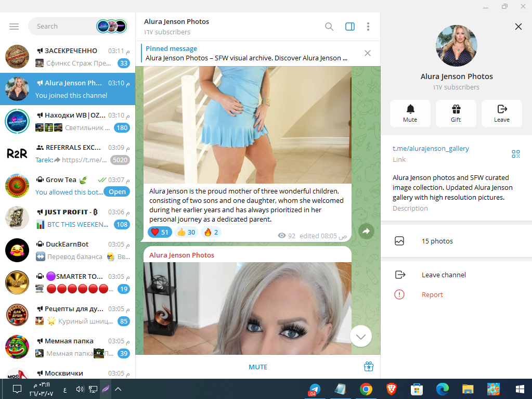Open Рецепты для ду... channel
The width and height of the screenshot is (532, 399).
[68, 315]
